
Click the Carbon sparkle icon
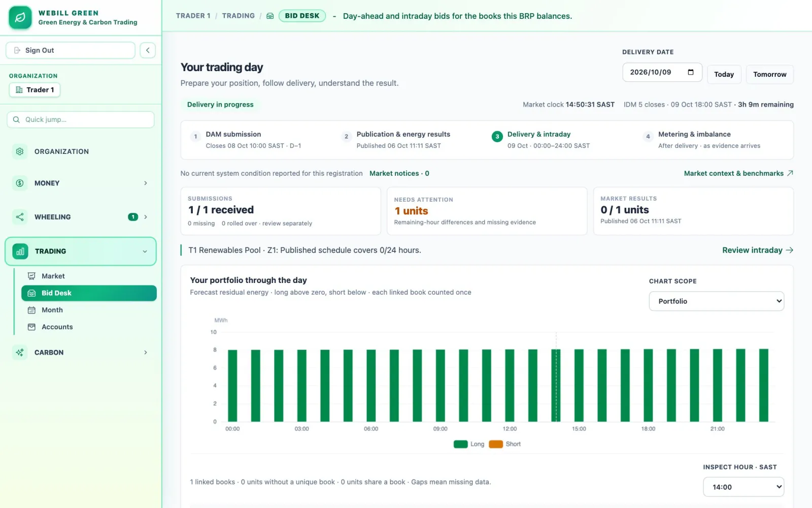20,353
